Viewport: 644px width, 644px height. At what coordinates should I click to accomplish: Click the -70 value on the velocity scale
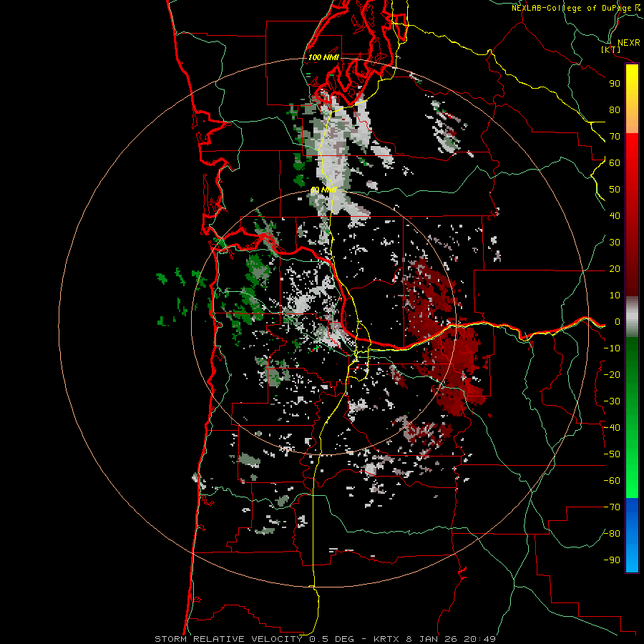tap(612, 507)
